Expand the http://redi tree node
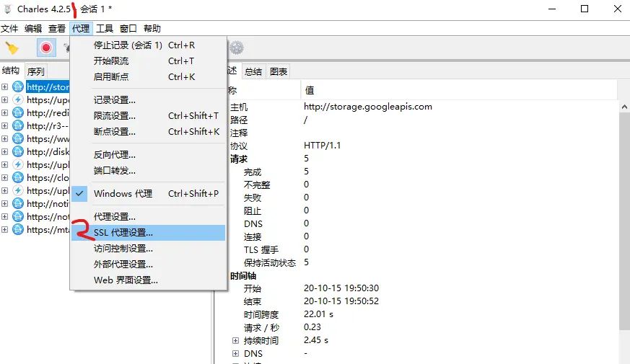The image size is (630, 364). pyautogui.click(x=5, y=112)
